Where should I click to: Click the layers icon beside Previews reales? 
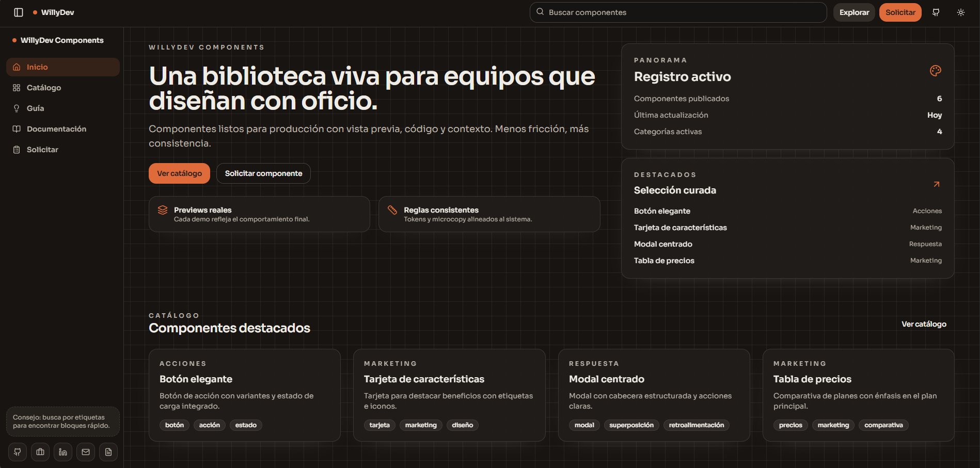(163, 210)
